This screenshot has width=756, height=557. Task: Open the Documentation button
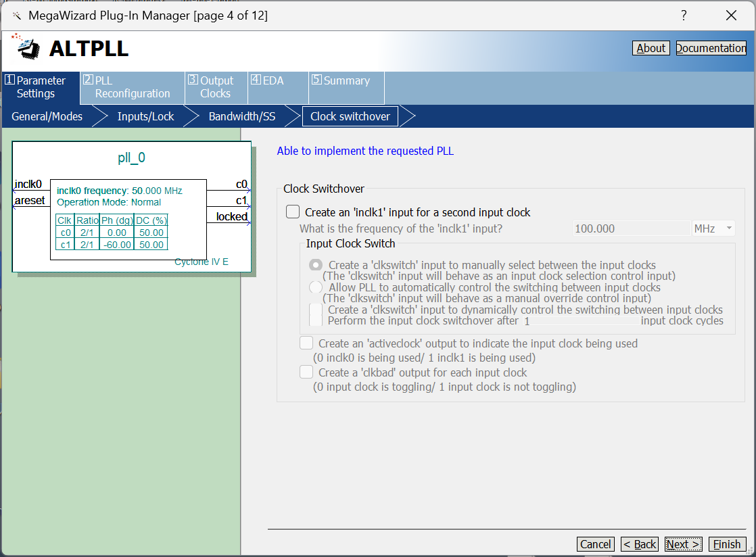711,48
